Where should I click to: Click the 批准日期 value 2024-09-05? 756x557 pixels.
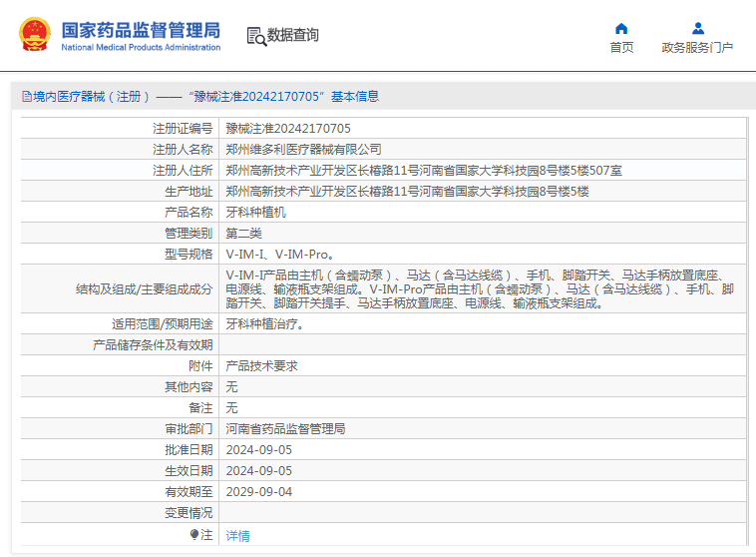(259, 450)
